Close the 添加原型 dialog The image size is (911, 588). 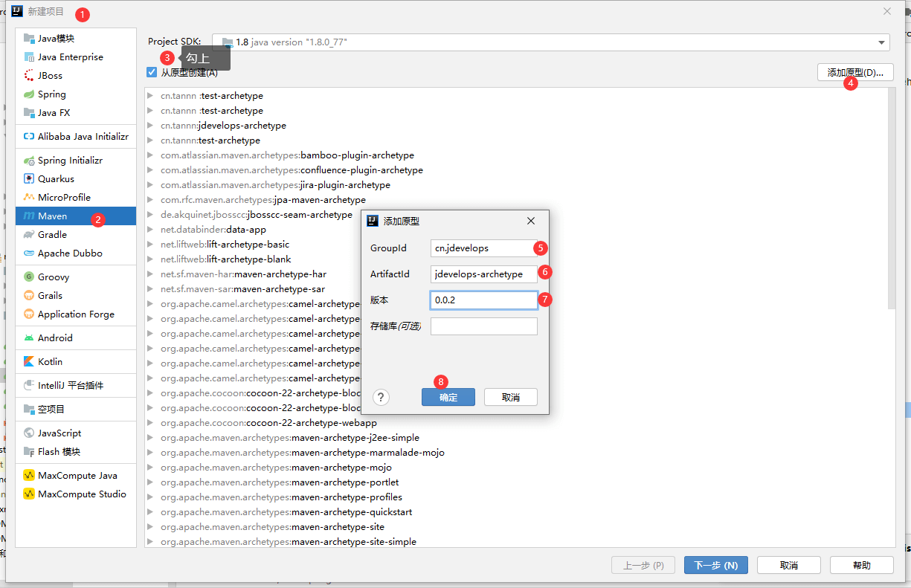click(531, 221)
